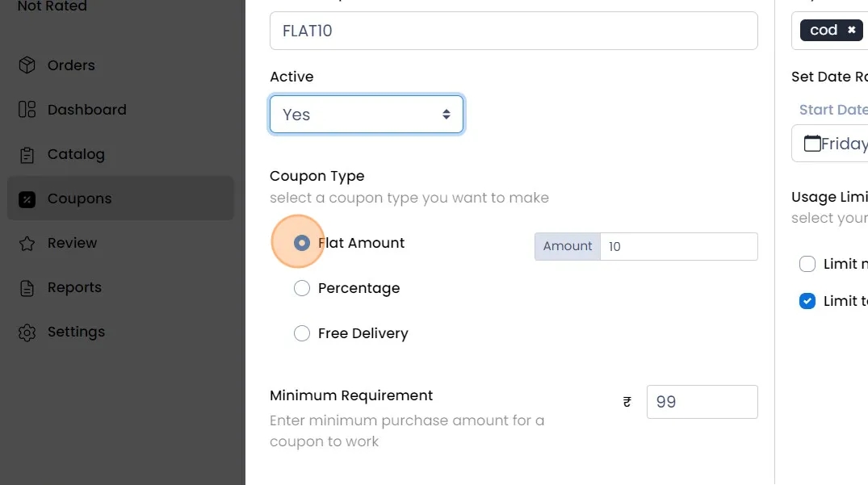Open the Active Yes dropdown
Image resolution: width=868 pixels, height=485 pixels.
(x=366, y=115)
